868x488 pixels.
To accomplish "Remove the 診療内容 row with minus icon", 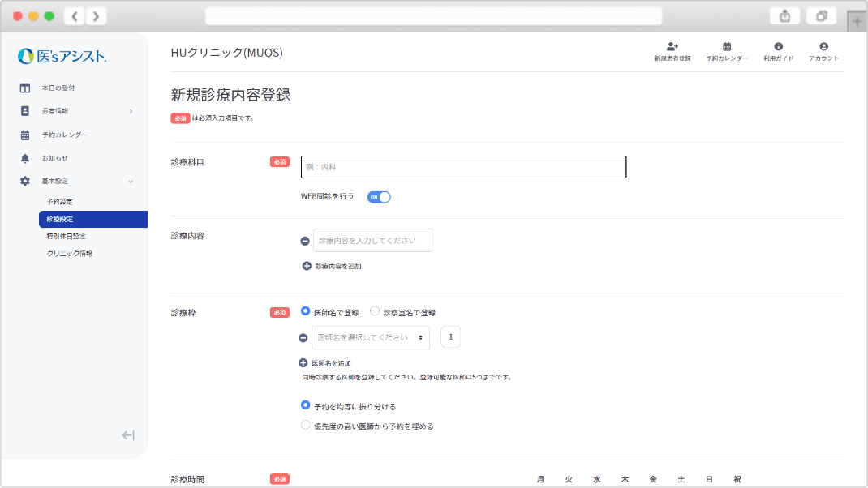I will 305,241.
